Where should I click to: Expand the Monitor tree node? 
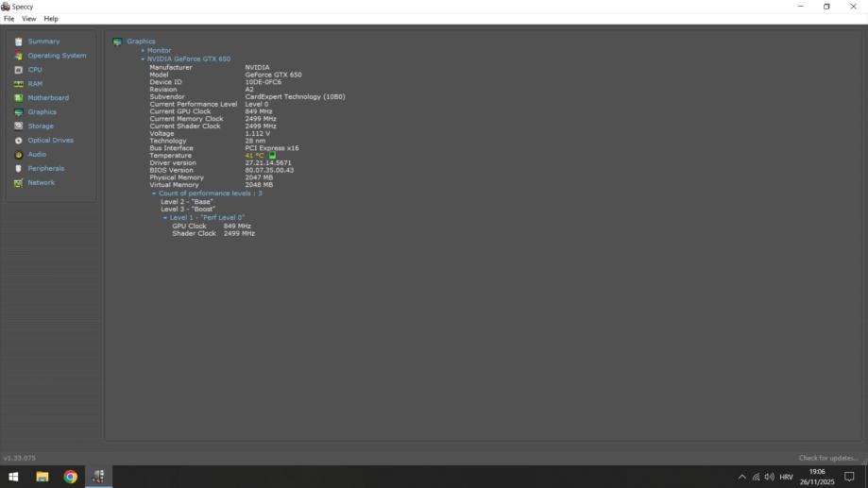pos(143,50)
